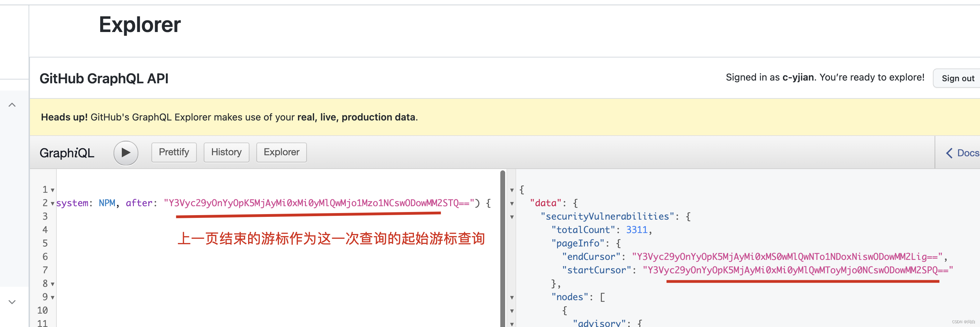980x327 pixels.
Task: Fold query code at line 2
Action: [53, 204]
